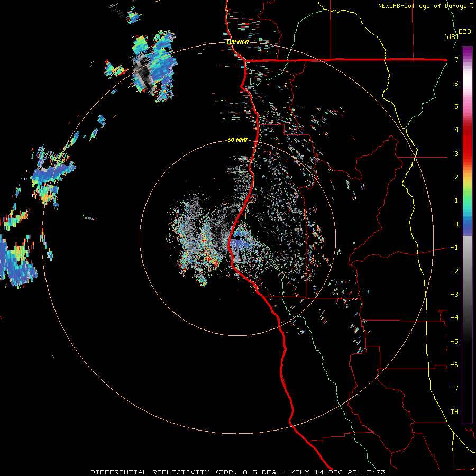
Task: Click the legend value 0
Action: pos(456,224)
